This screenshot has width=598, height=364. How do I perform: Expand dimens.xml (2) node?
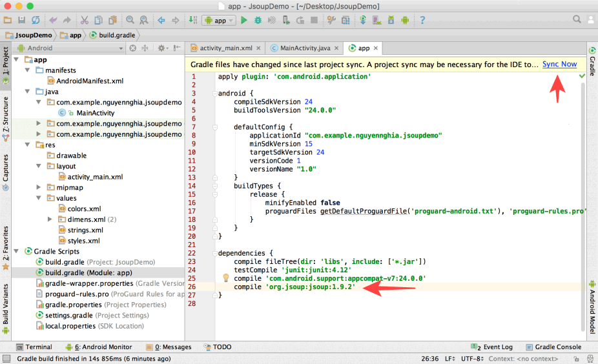coord(50,219)
